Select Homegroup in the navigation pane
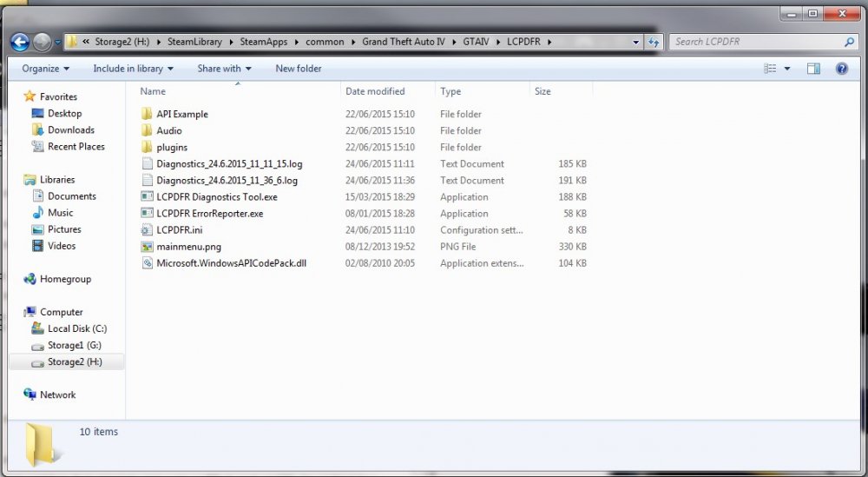 (65, 279)
